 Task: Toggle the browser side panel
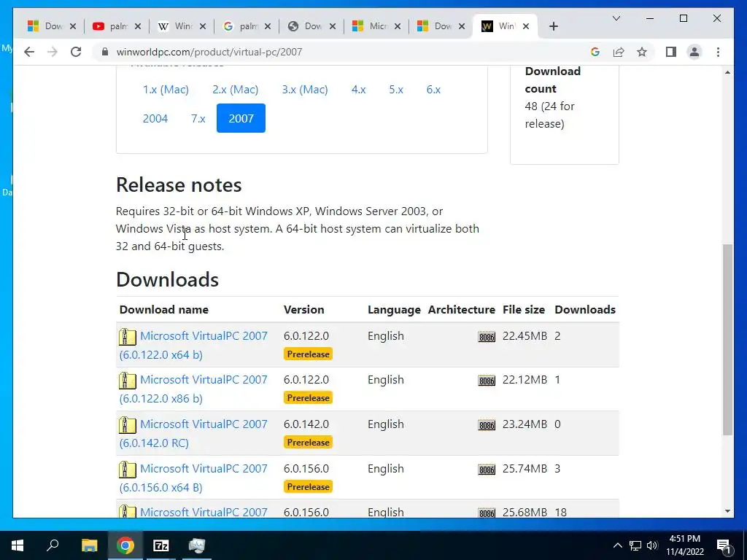pyautogui.click(x=671, y=52)
